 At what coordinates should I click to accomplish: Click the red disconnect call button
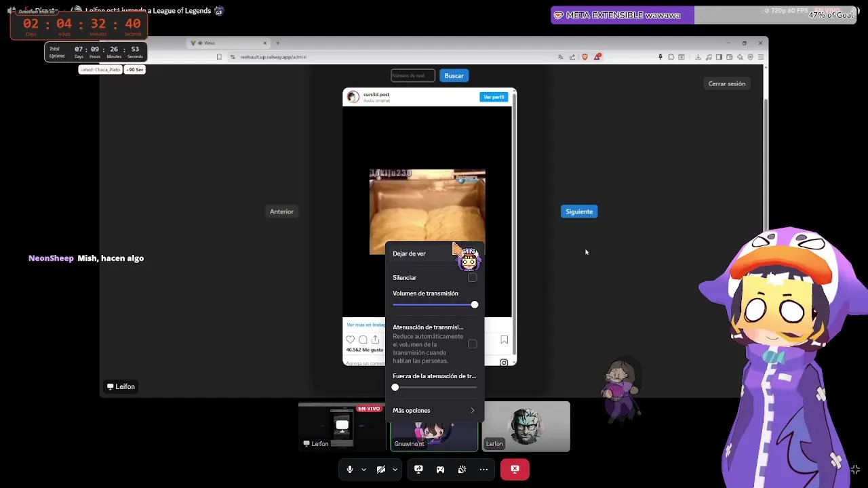(x=515, y=469)
